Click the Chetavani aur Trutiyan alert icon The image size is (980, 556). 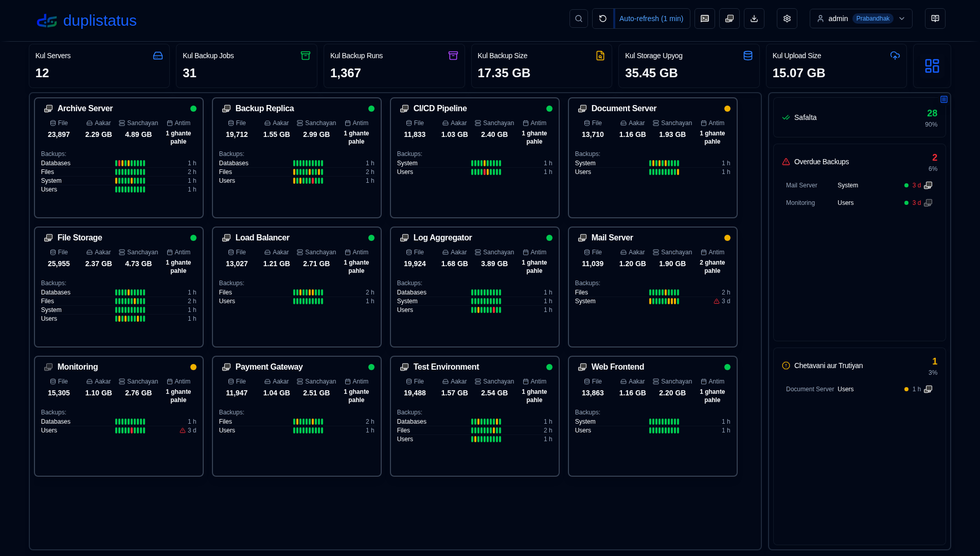pos(786,366)
